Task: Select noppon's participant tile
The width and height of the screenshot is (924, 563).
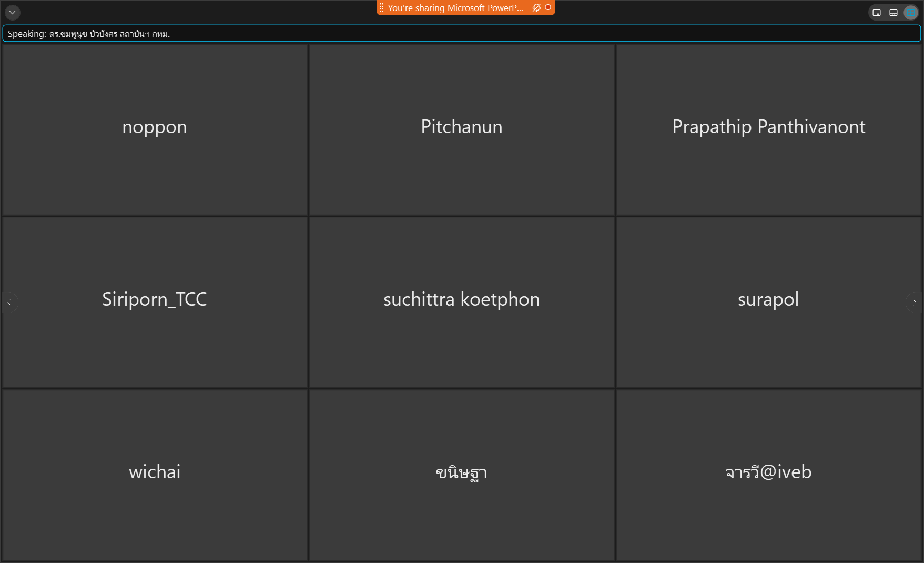Action: [155, 129]
